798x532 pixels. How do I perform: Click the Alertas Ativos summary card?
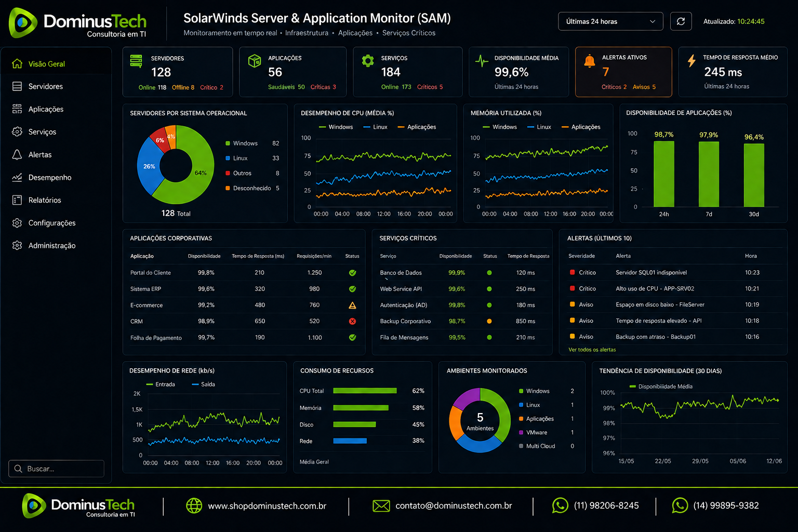point(623,72)
